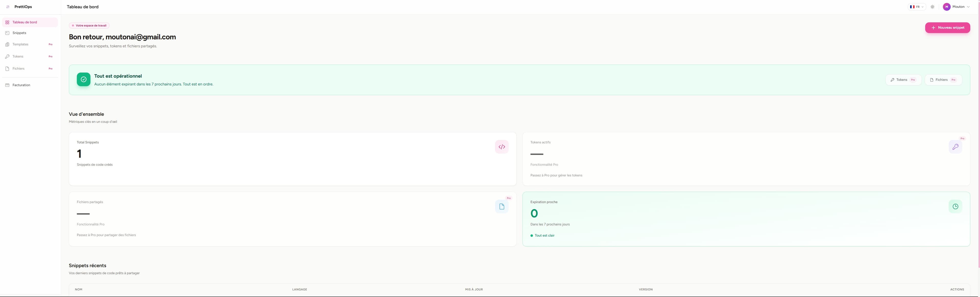
Task: Click the code icon on Total Snippets card
Action: pyautogui.click(x=501, y=147)
